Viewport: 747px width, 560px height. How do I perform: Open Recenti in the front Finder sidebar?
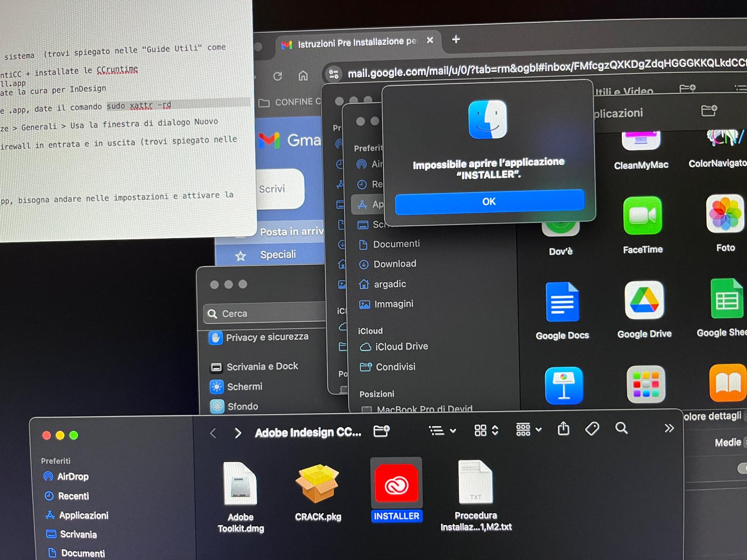[x=66, y=496]
